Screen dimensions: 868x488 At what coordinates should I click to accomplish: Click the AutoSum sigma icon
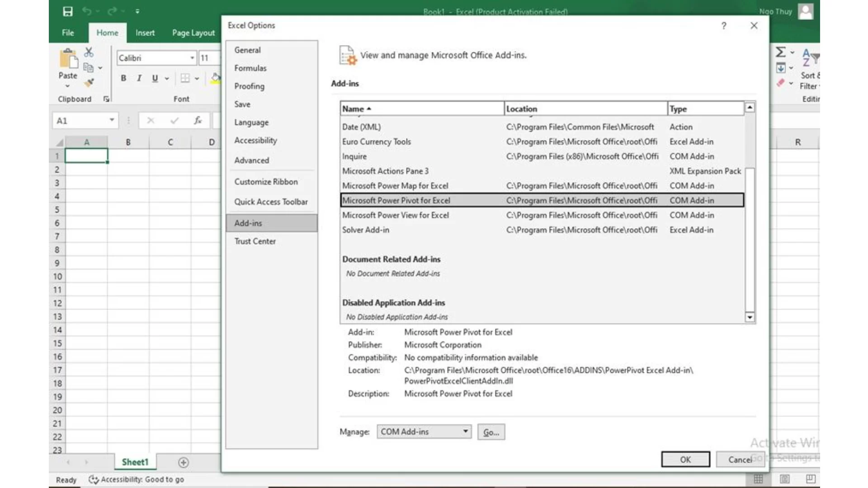[x=780, y=52]
